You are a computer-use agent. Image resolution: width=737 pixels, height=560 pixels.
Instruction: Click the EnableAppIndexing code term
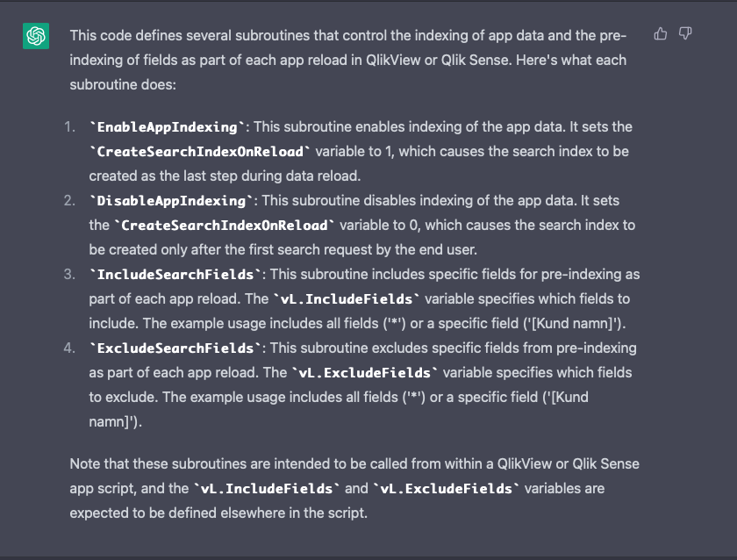tap(168, 127)
